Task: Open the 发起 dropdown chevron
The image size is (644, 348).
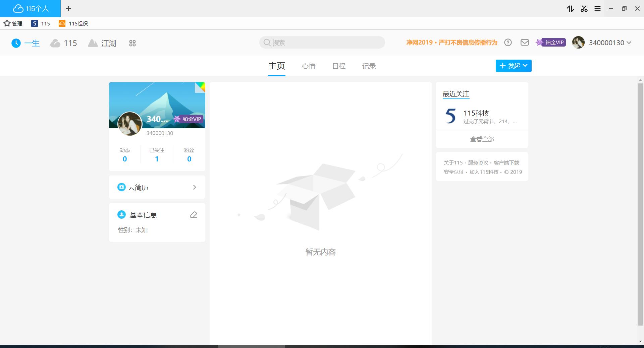Action: 525,66
